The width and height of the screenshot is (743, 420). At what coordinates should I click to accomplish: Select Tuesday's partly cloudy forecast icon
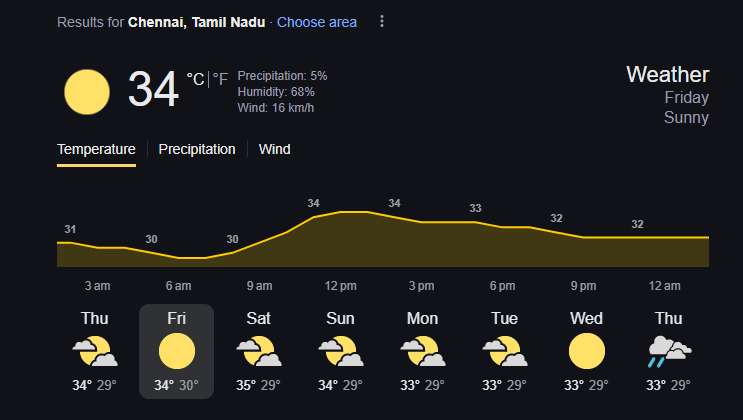505,351
